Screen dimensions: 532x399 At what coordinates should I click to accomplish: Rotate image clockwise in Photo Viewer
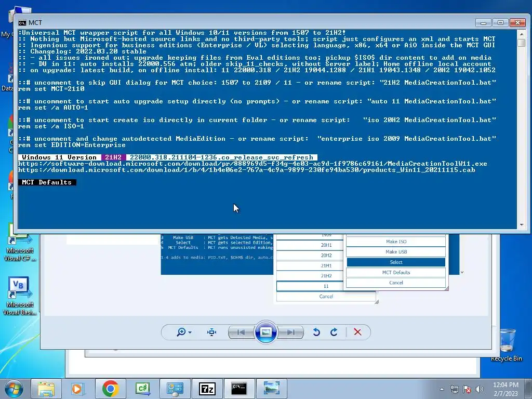click(x=334, y=332)
